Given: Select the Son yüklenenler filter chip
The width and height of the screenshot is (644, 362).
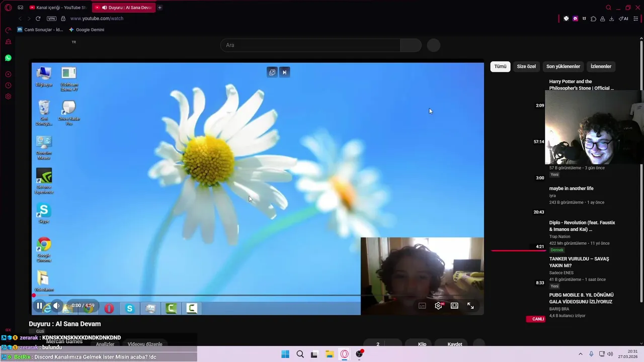Looking at the screenshot, I should [563, 66].
